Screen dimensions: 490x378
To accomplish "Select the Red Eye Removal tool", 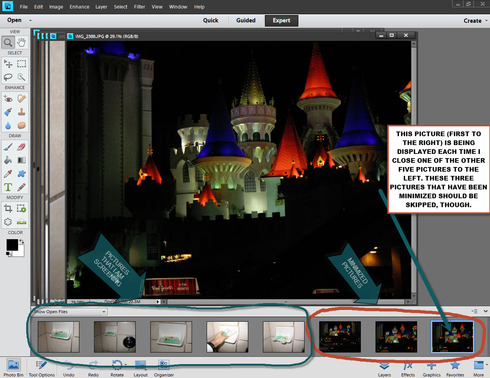I will [x=8, y=98].
